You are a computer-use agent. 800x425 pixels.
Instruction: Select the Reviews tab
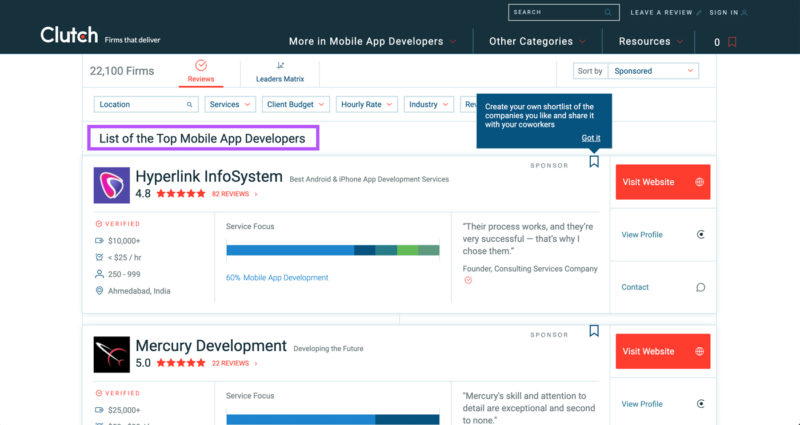point(201,71)
